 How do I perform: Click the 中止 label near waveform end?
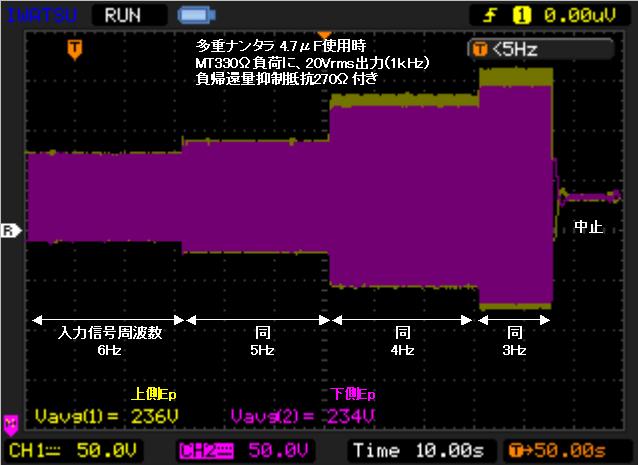588,228
